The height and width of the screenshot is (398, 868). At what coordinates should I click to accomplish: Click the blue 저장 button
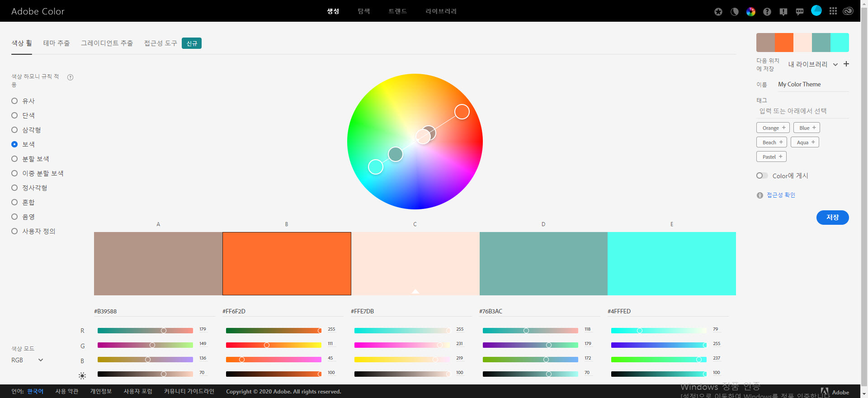point(832,218)
